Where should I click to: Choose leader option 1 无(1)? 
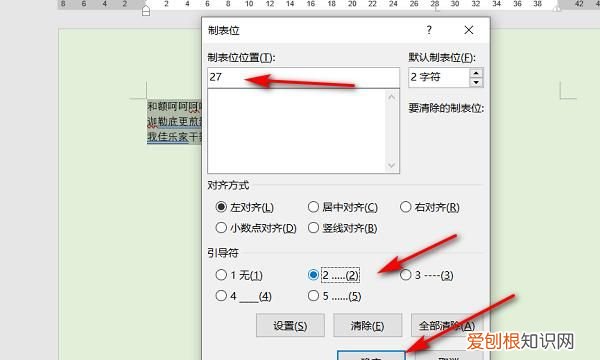coord(239,275)
